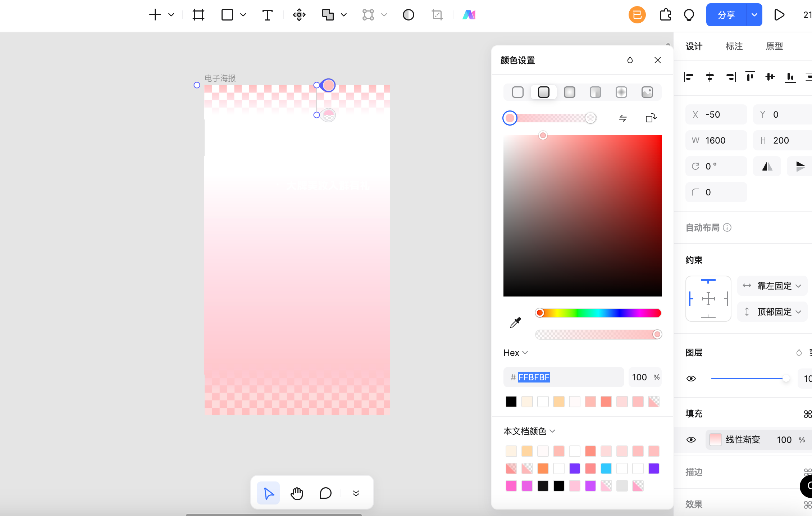Drag the hue spectrum slider

coord(540,313)
